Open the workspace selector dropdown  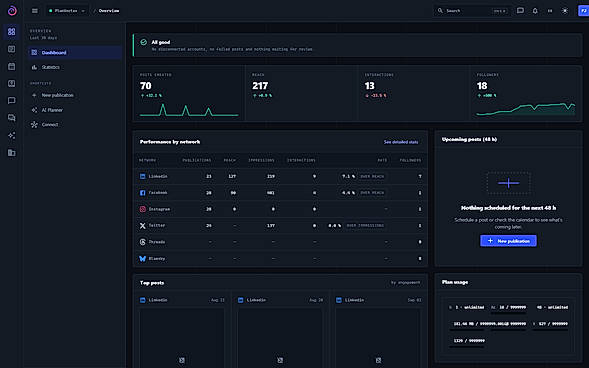[x=66, y=11]
